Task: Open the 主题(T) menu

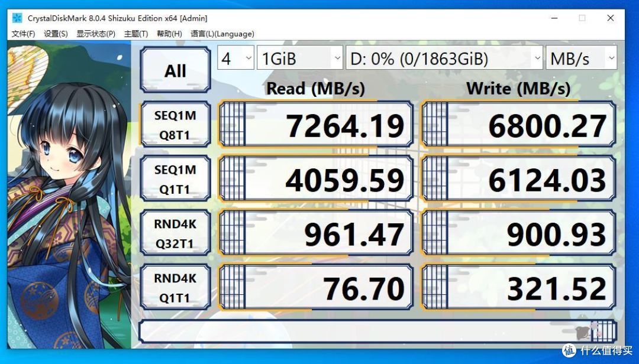Action: [135, 34]
